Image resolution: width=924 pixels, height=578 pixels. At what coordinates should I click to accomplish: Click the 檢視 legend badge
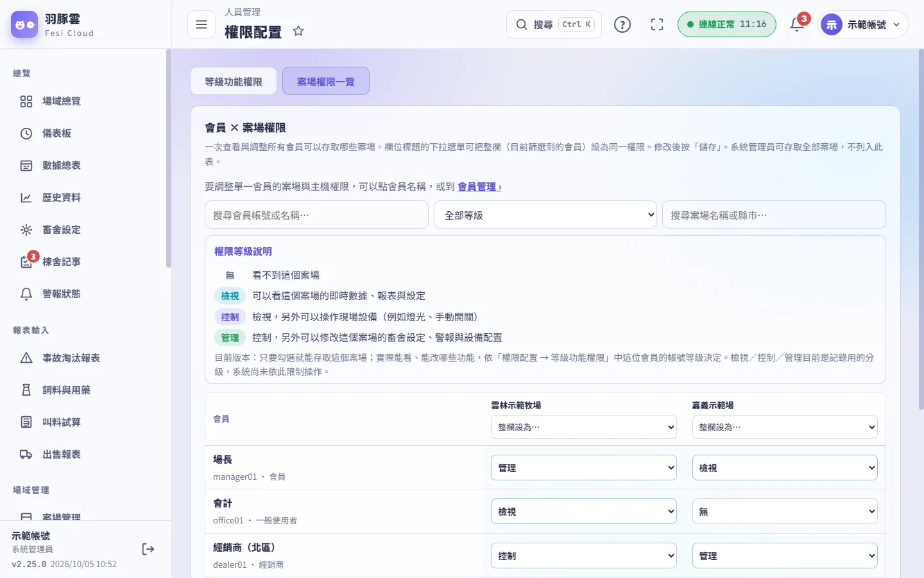[x=230, y=296]
